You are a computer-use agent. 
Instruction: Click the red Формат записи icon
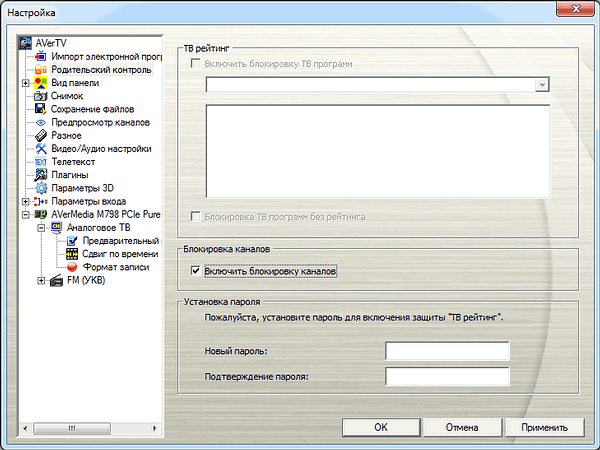(72, 267)
